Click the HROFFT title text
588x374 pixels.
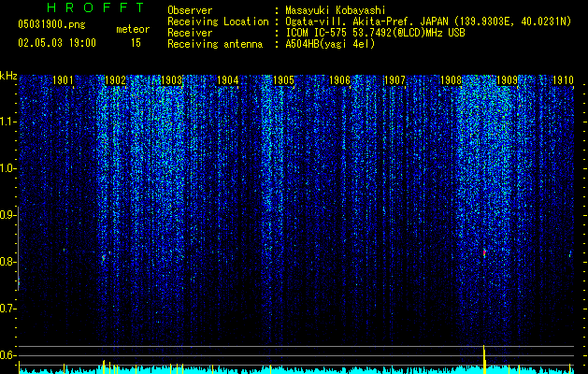tap(96, 7)
